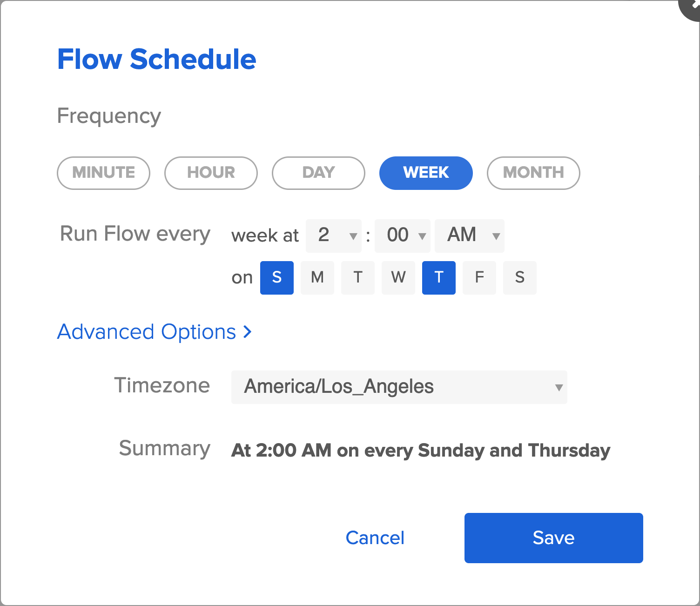Open the AM/PM dropdown
700x606 pixels.
pyautogui.click(x=470, y=236)
